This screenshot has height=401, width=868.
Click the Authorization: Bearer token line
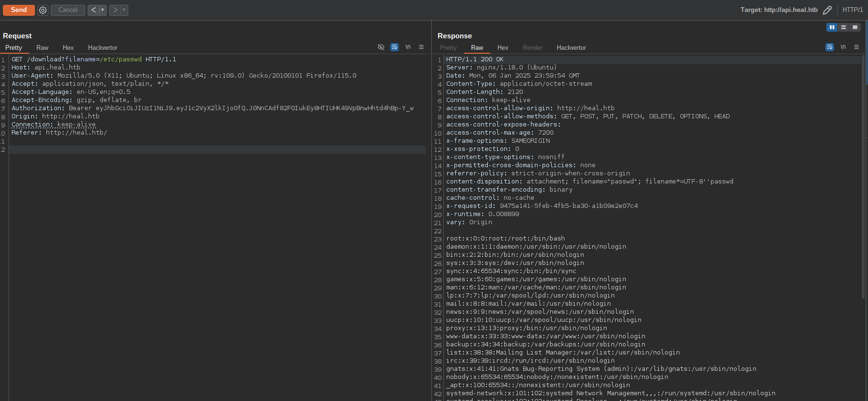(x=213, y=108)
